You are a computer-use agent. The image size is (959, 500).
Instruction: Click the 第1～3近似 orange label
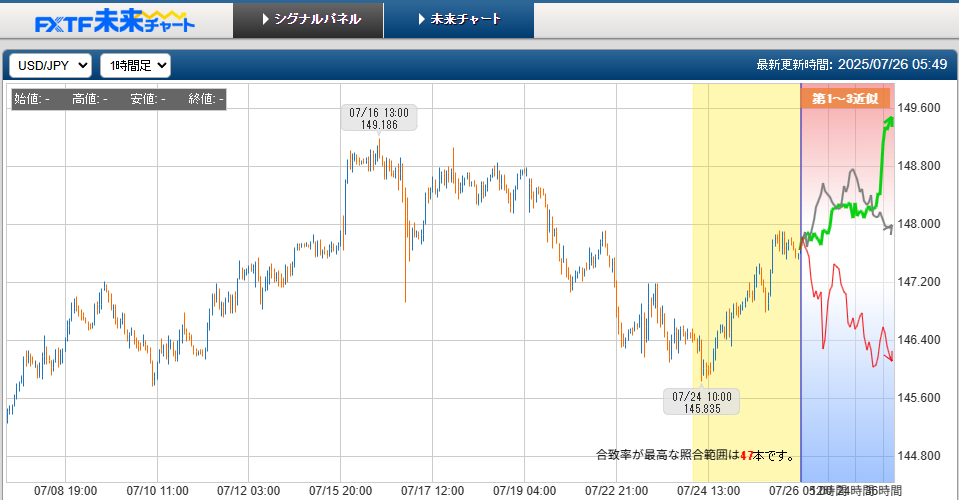pos(845,98)
